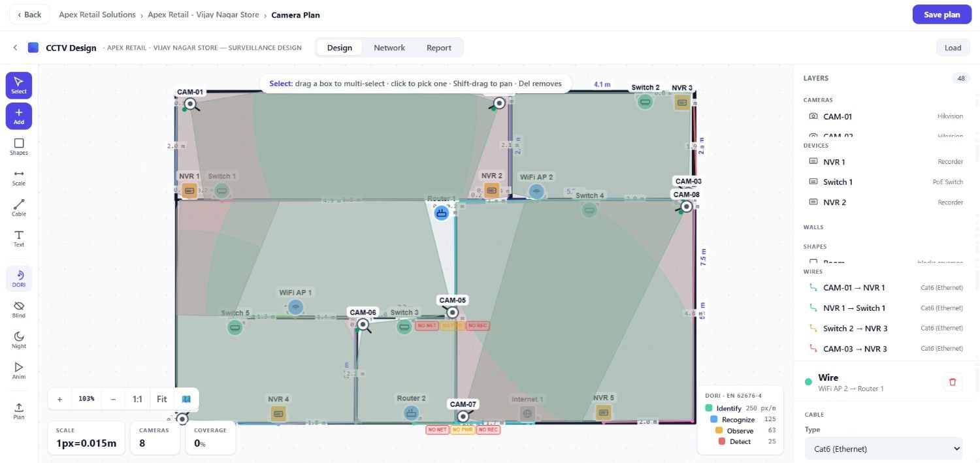Select the CAM-06 camera on the canvas
Viewport: 980px width, 463px height.
pyautogui.click(x=363, y=324)
